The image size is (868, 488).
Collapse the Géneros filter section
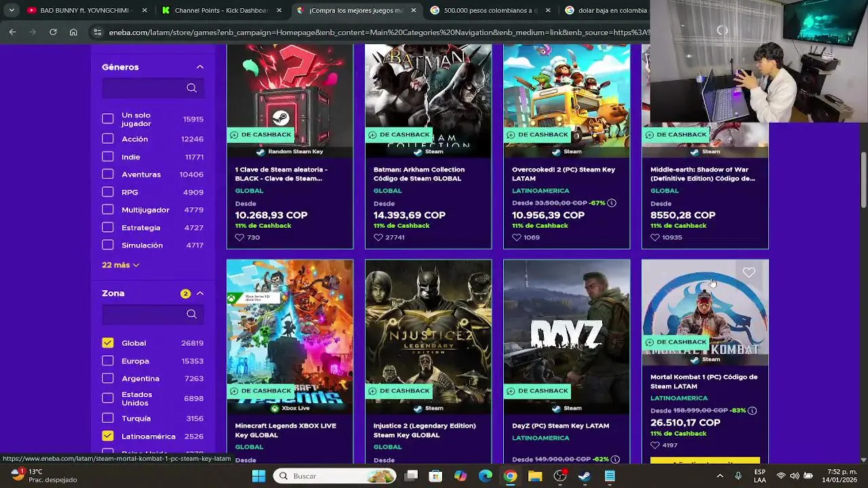click(x=200, y=67)
